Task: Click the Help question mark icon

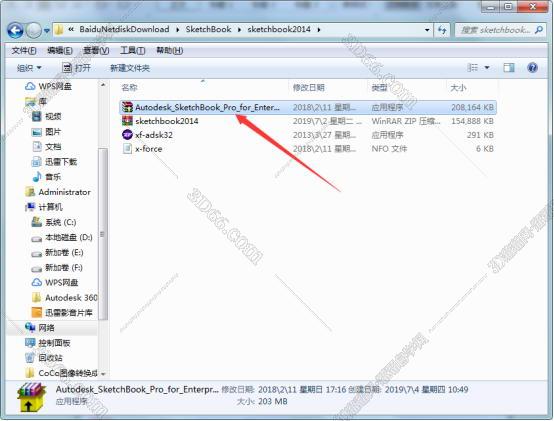Action: tap(532, 67)
